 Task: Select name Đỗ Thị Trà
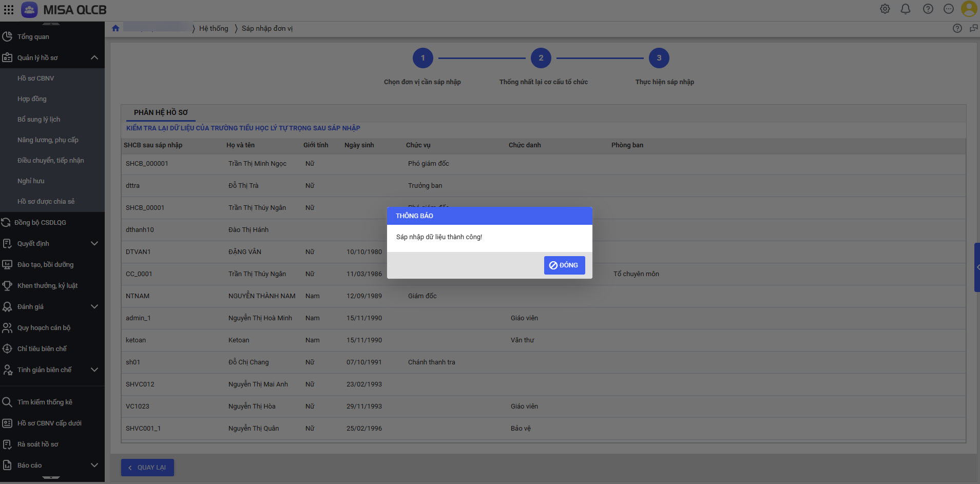(x=243, y=186)
